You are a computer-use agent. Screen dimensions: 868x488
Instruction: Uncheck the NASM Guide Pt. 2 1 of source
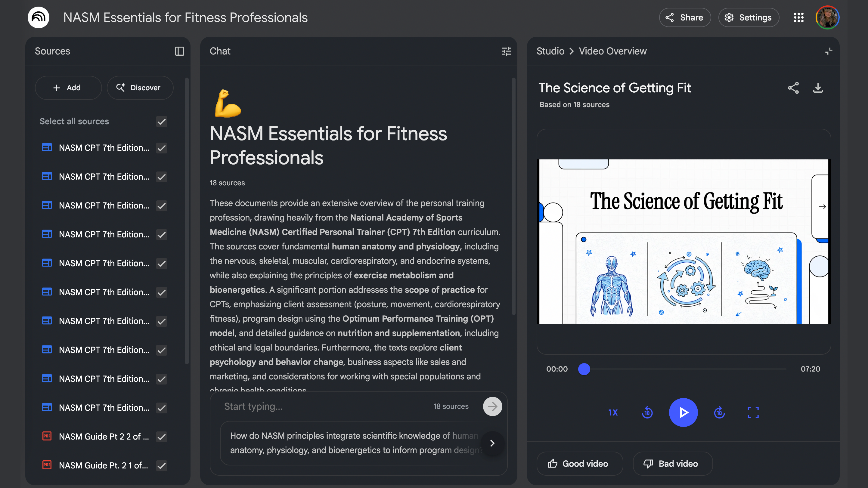click(x=162, y=466)
